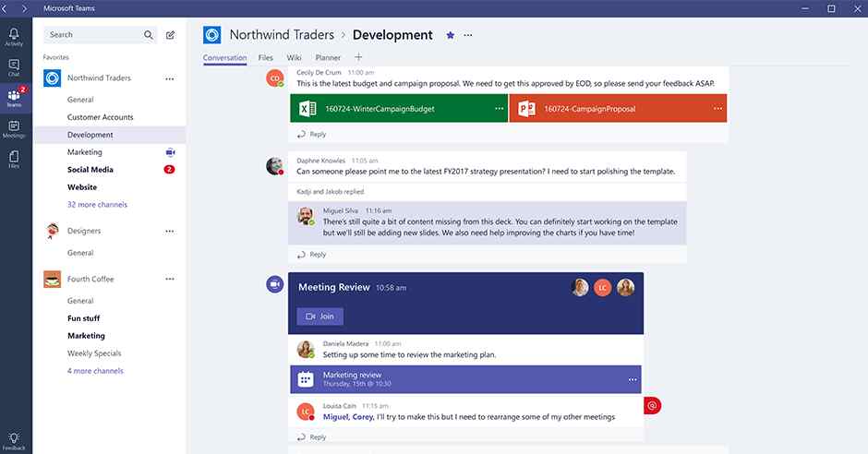Click the Feedback lightbulb icon
868x454 pixels.
(x=14, y=440)
